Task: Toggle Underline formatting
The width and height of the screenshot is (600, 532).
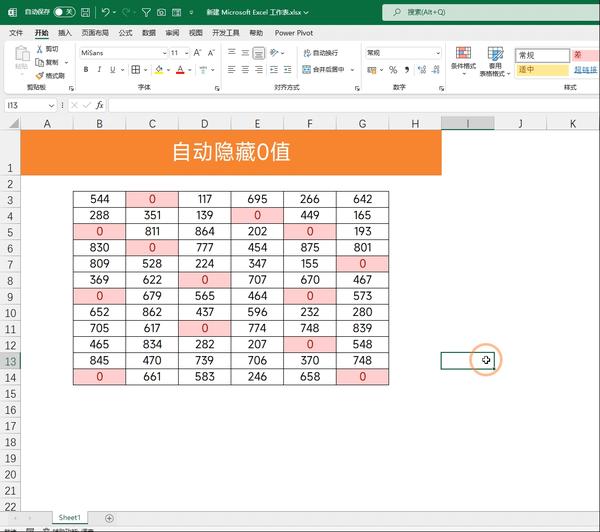Action: click(x=112, y=70)
